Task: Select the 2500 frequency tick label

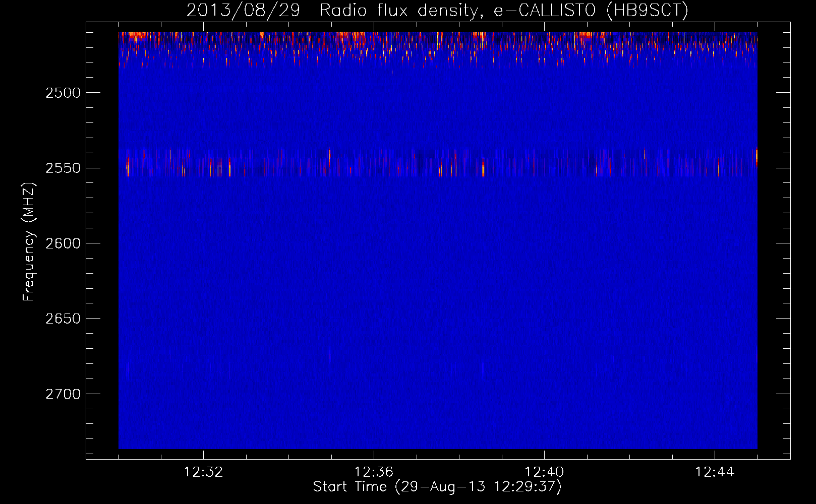Action: (x=63, y=93)
